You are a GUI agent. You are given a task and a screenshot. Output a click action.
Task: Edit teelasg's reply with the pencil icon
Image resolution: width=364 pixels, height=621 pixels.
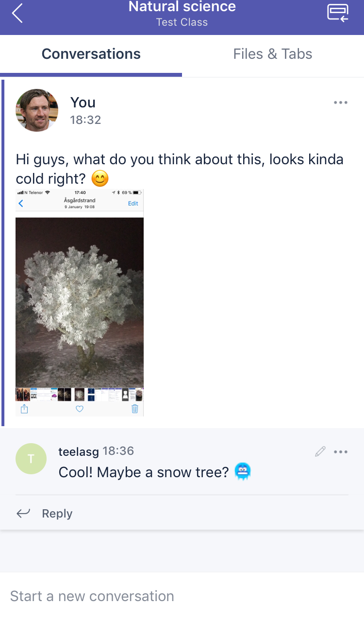(320, 452)
